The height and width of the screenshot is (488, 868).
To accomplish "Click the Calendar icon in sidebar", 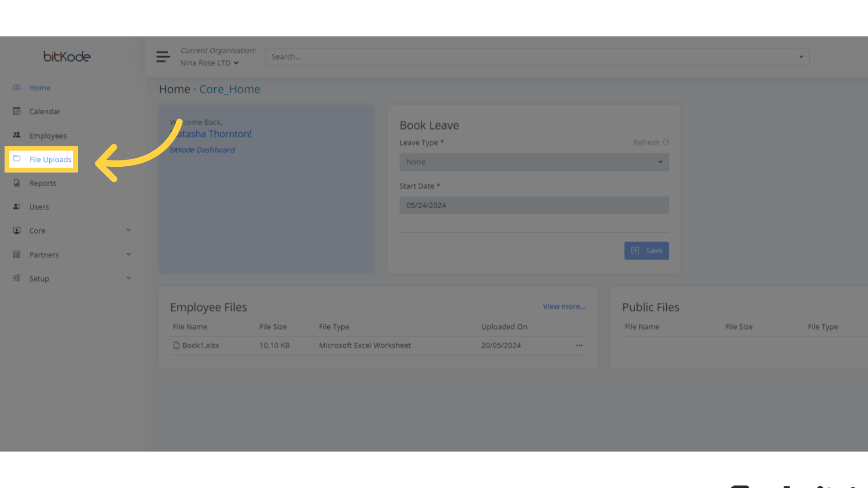I will (16, 111).
